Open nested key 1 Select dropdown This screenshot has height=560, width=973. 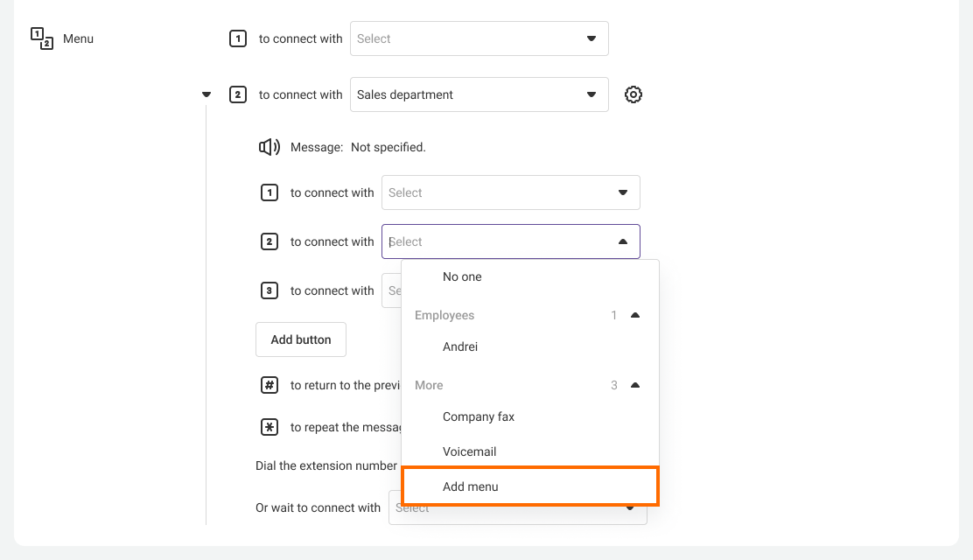[510, 192]
